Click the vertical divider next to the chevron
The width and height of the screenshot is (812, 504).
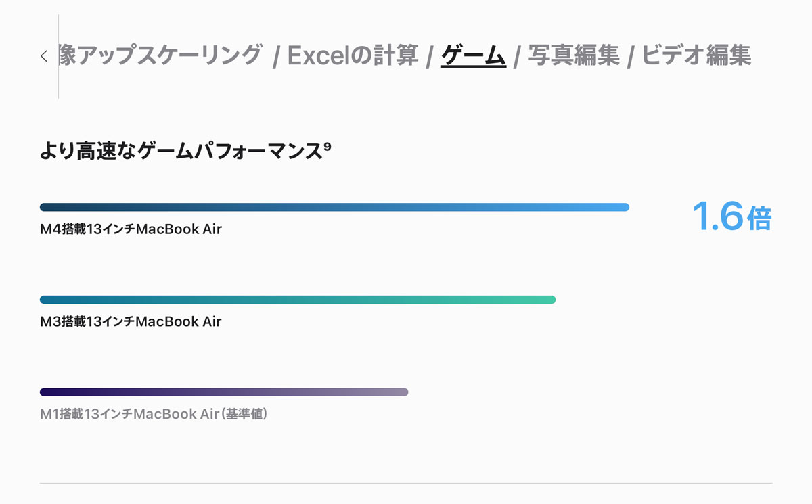point(58,56)
